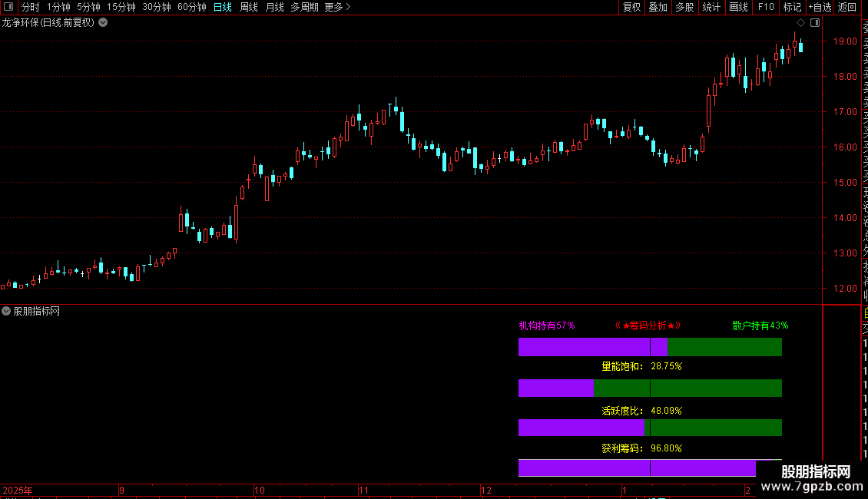Select the 30分钟 period
This screenshot has height=499, width=868.
pyautogui.click(x=157, y=7)
